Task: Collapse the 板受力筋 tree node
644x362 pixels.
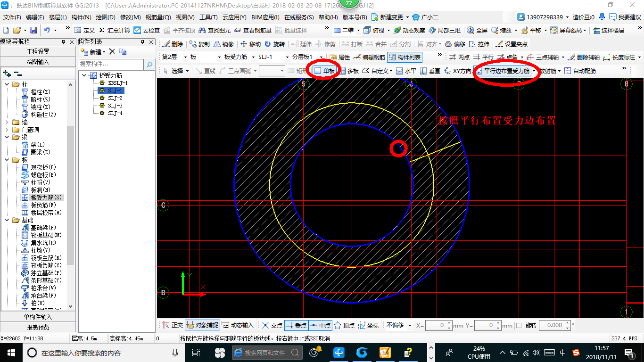Action: [84, 75]
